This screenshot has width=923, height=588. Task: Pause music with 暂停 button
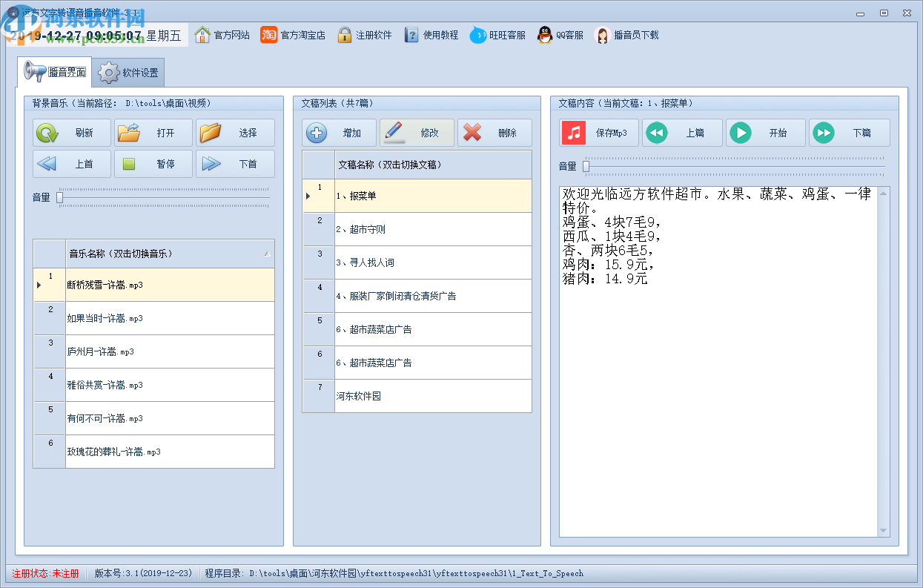point(153,164)
